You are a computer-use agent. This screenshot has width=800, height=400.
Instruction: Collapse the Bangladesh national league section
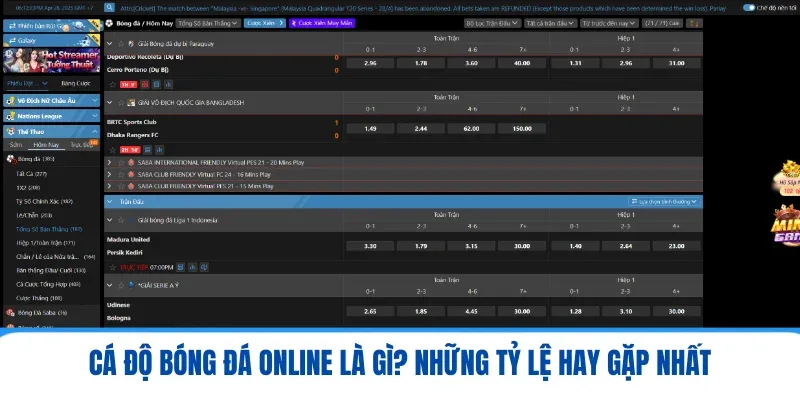tap(109, 103)
